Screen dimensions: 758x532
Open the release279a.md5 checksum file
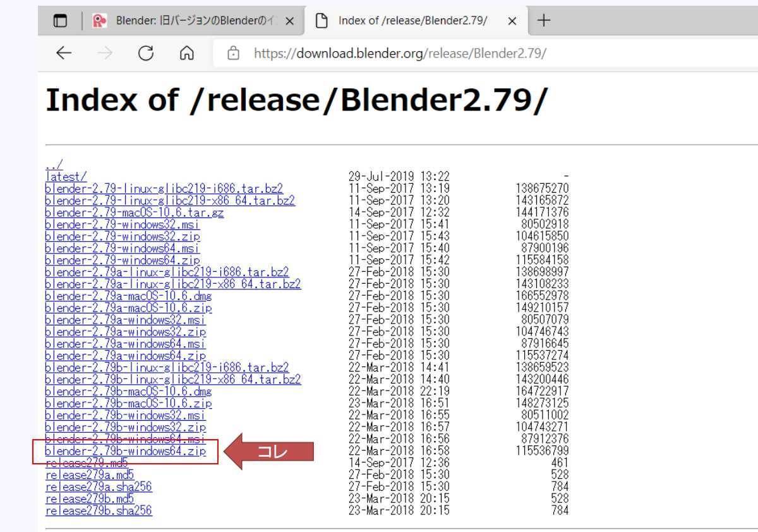tap(90, 475)
